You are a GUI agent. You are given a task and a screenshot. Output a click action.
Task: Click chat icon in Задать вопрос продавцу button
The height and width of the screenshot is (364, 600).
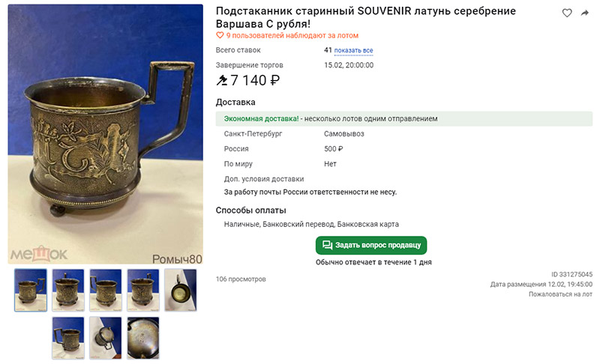click(x=327, y=245)
